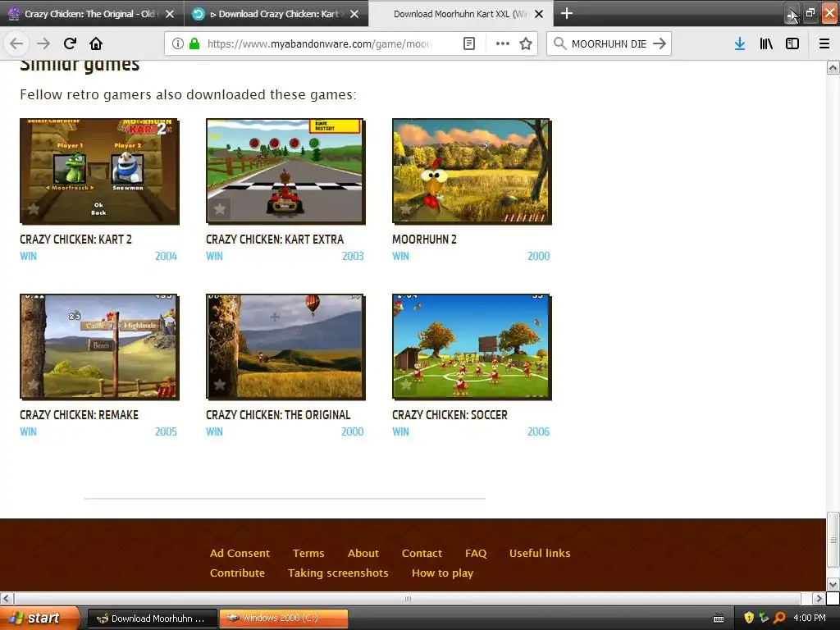Click the Crazy Chicken: Soccer screenshot
840x630 pixels.
472,347
